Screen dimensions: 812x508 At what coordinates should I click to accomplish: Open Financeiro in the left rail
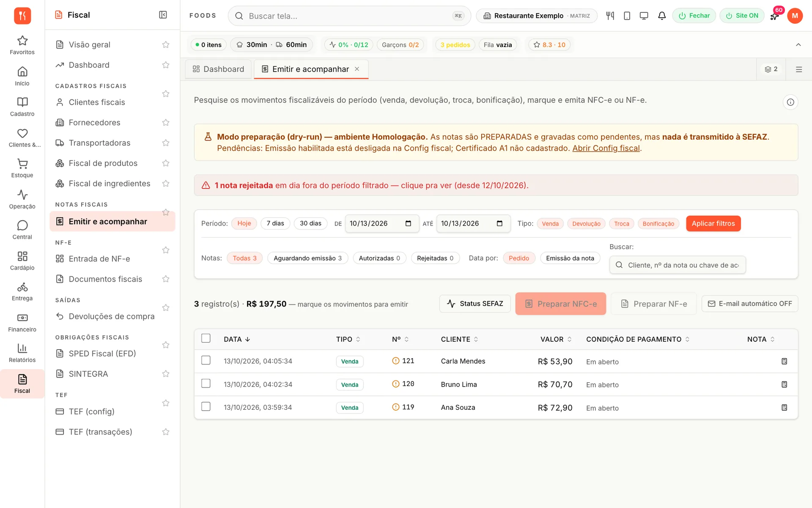[22, 322]
